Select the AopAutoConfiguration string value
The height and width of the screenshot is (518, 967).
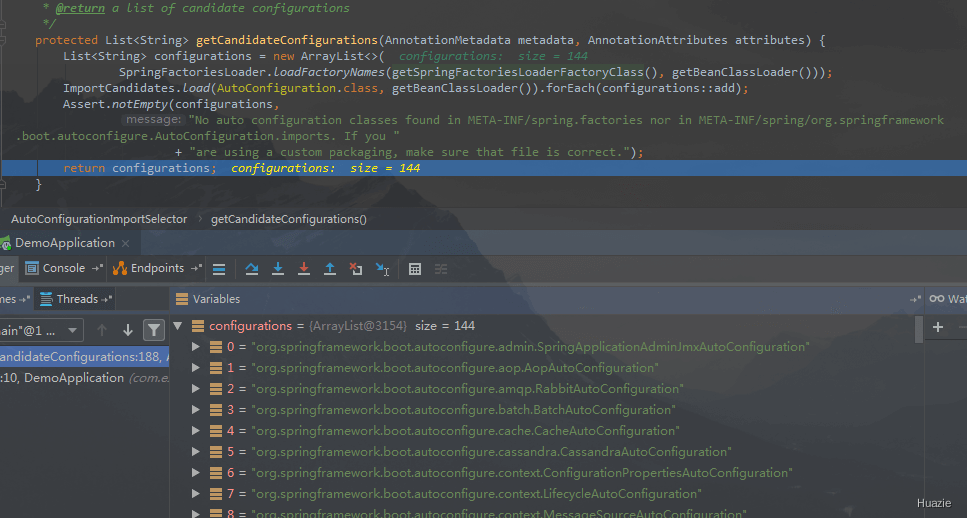coord(455,368)
